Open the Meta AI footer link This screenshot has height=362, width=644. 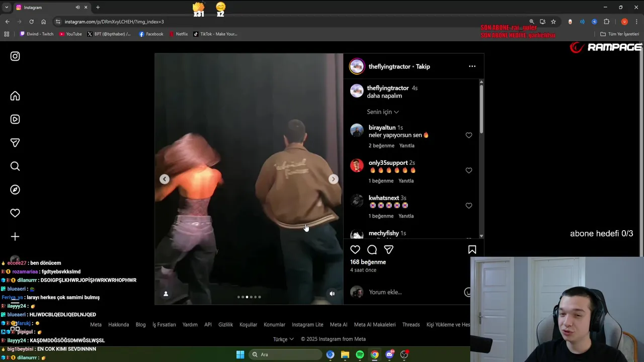tap(339, 325)
